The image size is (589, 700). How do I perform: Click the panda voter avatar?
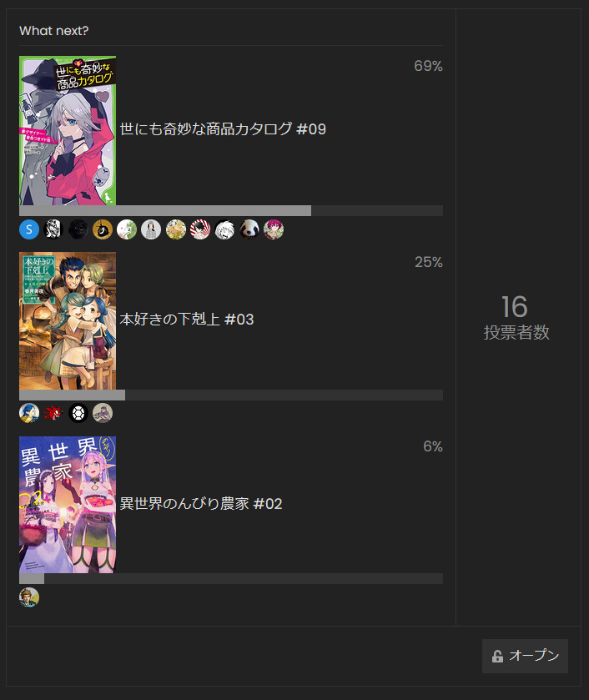pyautogui.click(x=249, y=230)
